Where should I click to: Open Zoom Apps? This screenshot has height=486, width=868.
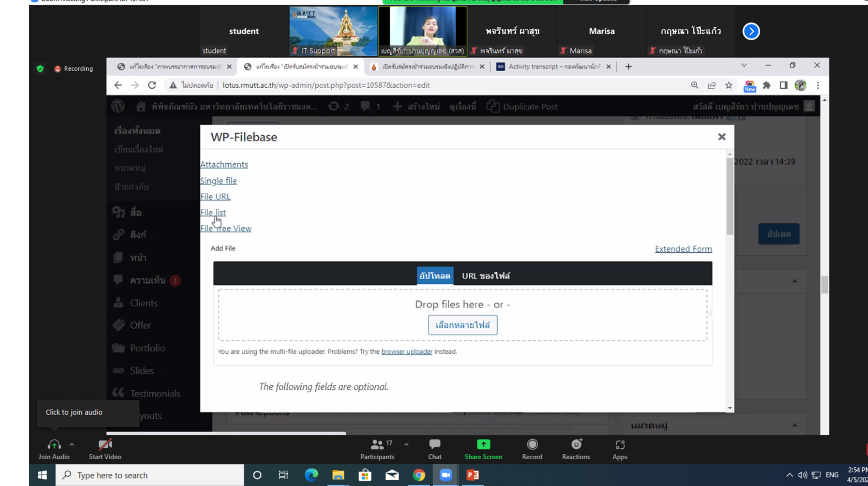click(x=620, y=450)
